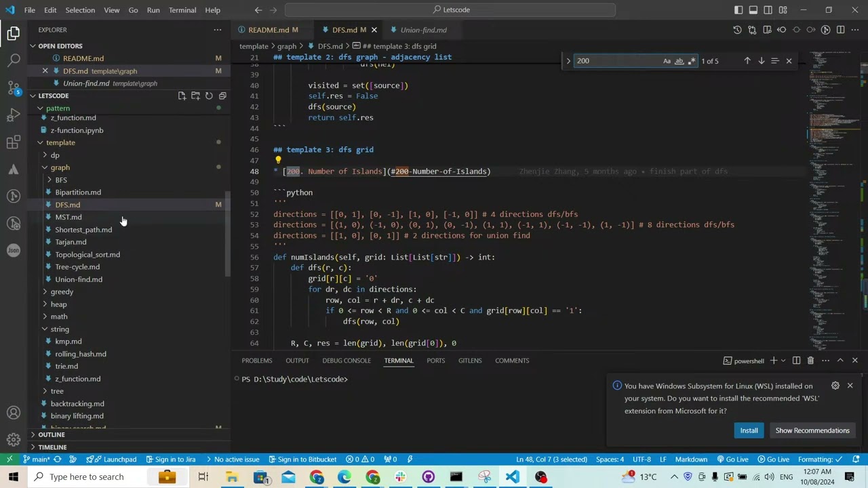Click the New Folder icon in explorer

coord(195,96)
